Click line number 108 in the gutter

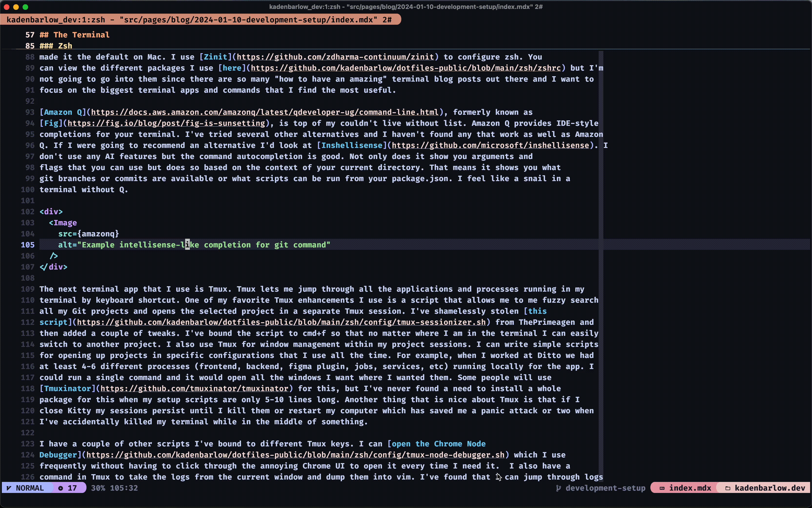[27, 278]
